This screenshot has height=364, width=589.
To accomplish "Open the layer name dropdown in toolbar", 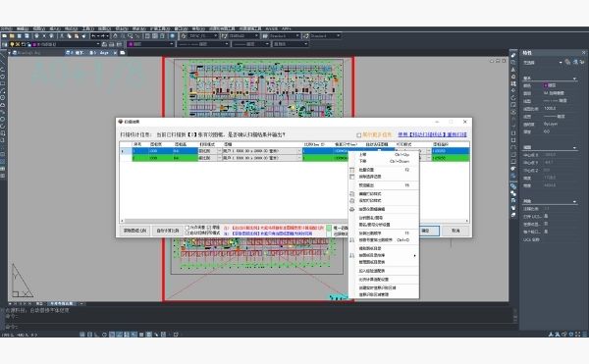I will coord(67,44).
